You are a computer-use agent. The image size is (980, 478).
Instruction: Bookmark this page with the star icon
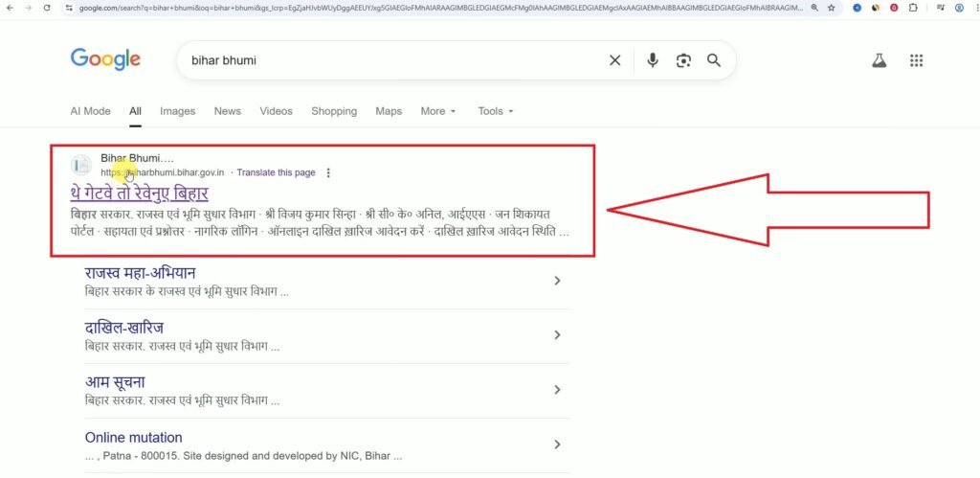point(832,8)
